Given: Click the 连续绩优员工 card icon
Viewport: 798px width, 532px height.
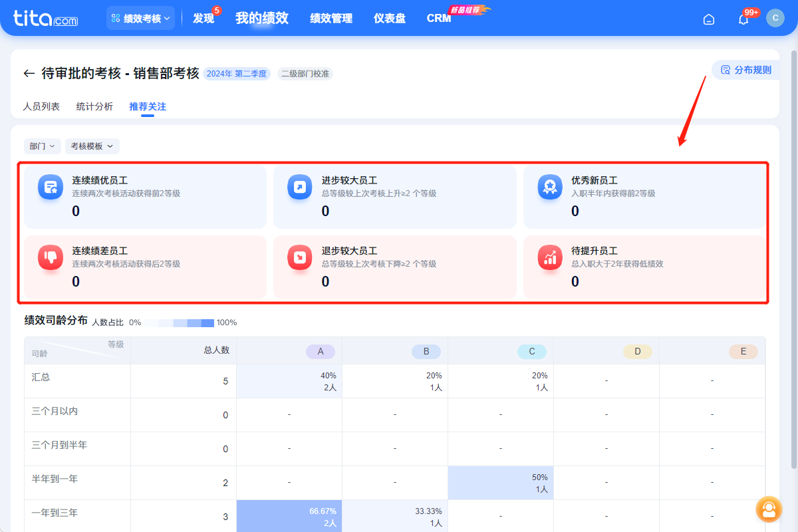Looking at the screenshot, I should click(x=51, y=187).
